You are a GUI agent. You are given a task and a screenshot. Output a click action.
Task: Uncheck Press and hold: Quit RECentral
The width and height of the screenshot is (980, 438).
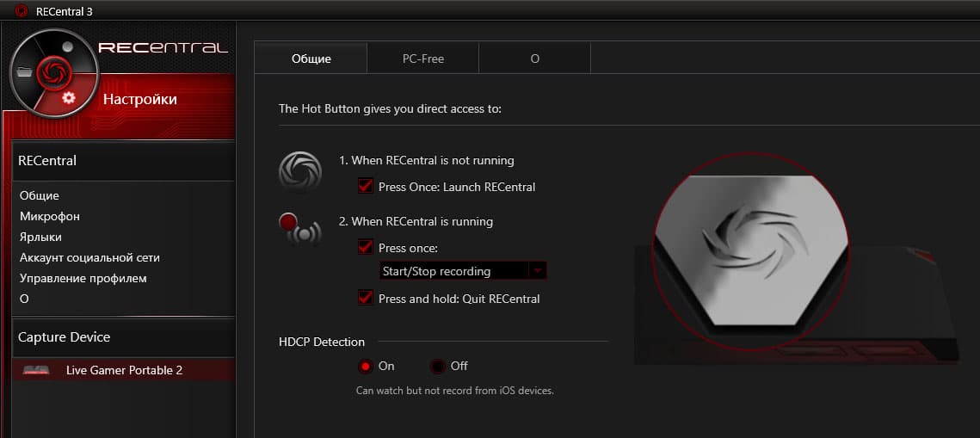tap(366, 298)
